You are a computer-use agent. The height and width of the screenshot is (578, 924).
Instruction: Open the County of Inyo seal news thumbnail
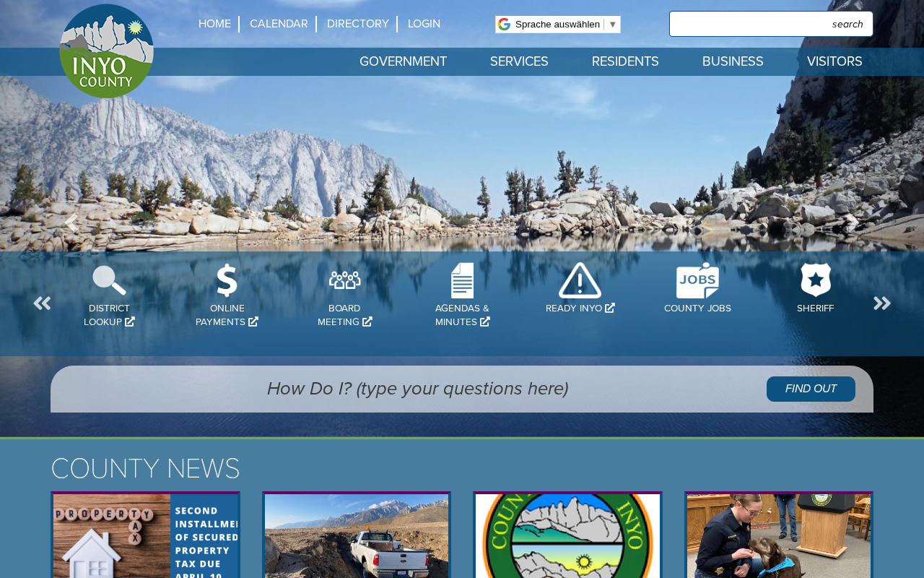tap(567, 535)
